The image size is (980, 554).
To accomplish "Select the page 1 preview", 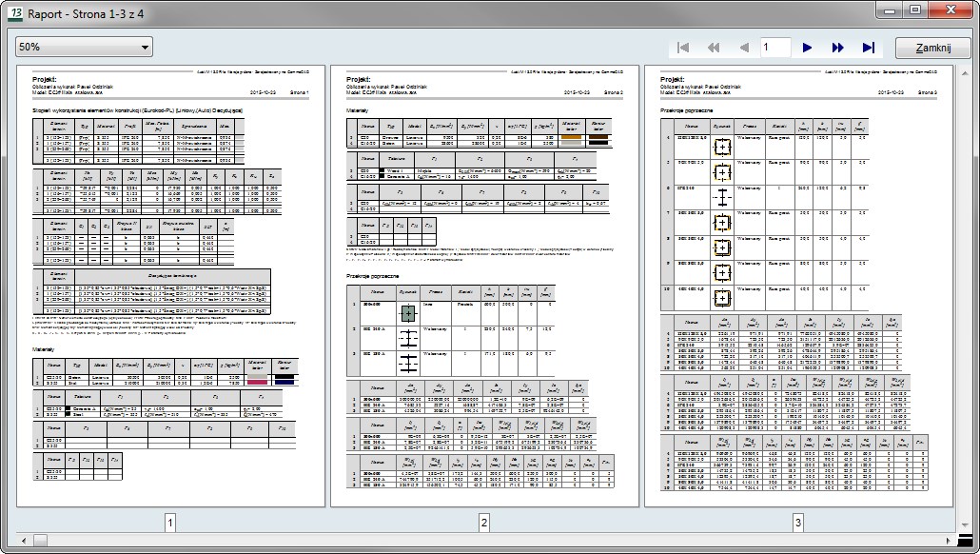I will [x=168, y=286].
